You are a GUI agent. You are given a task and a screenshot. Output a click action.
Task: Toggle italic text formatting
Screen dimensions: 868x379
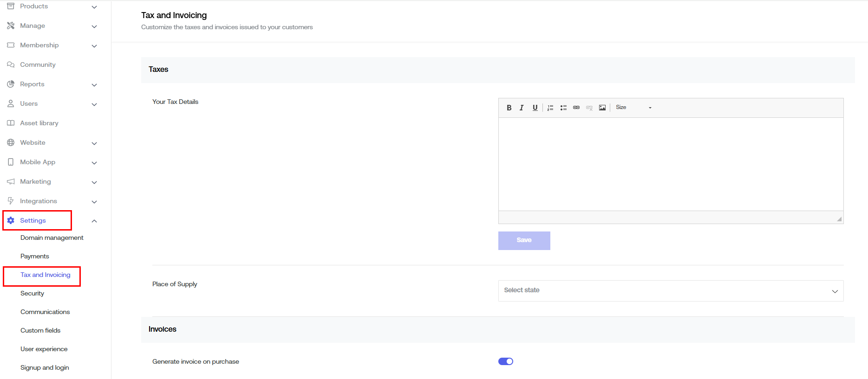coord(522,108)
